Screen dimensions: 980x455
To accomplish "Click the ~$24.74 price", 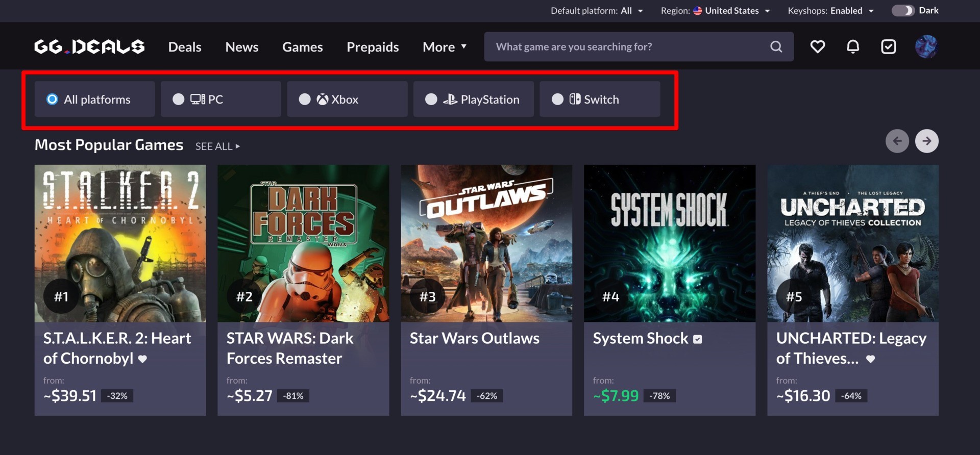I will pyautogui.click(x=437, y=396).
